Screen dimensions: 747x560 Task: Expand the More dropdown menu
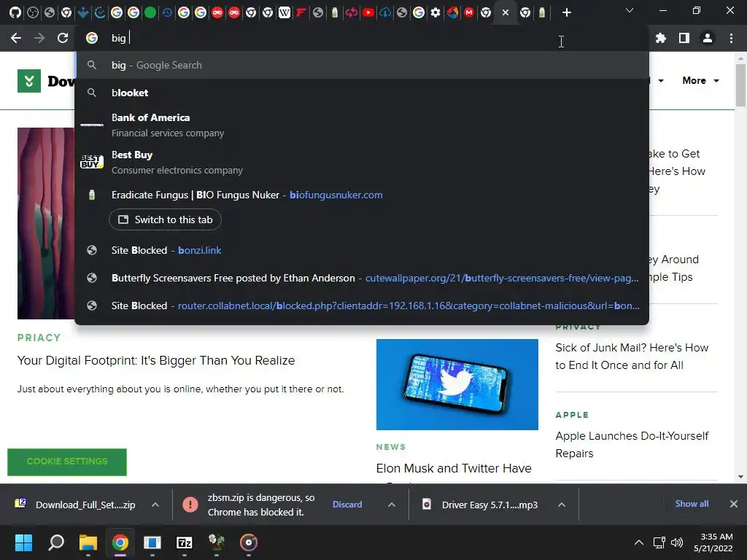[x=700, y=80]
